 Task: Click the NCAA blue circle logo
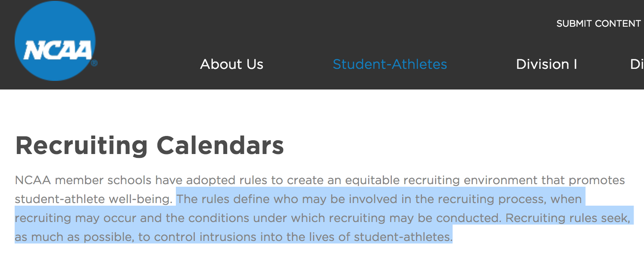click(x=55, y=41)
